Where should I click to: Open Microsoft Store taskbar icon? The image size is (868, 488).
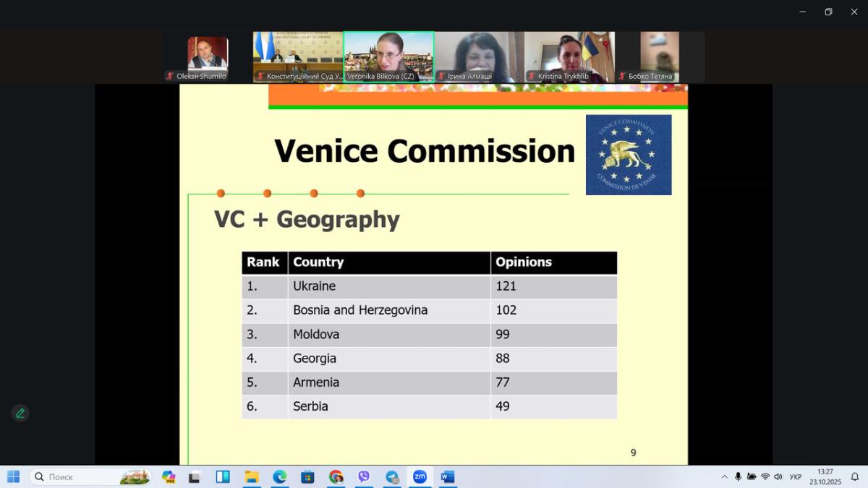pos(307,476)
